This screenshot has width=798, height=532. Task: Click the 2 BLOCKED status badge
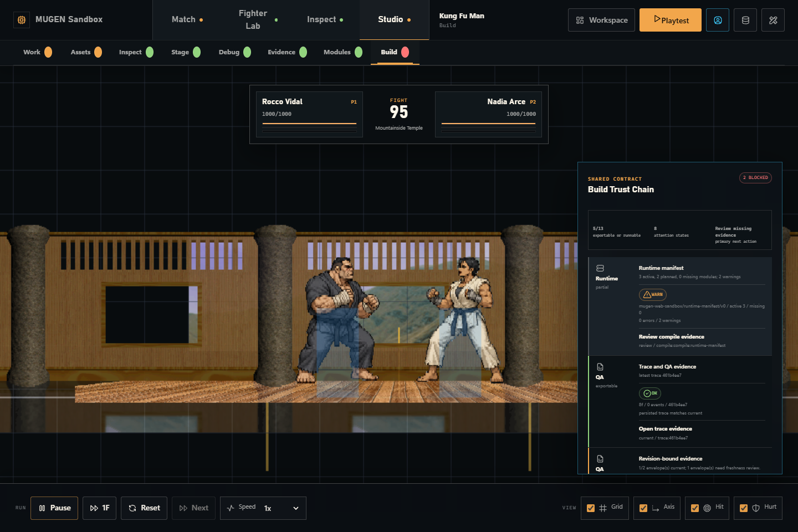coord(755,178)
